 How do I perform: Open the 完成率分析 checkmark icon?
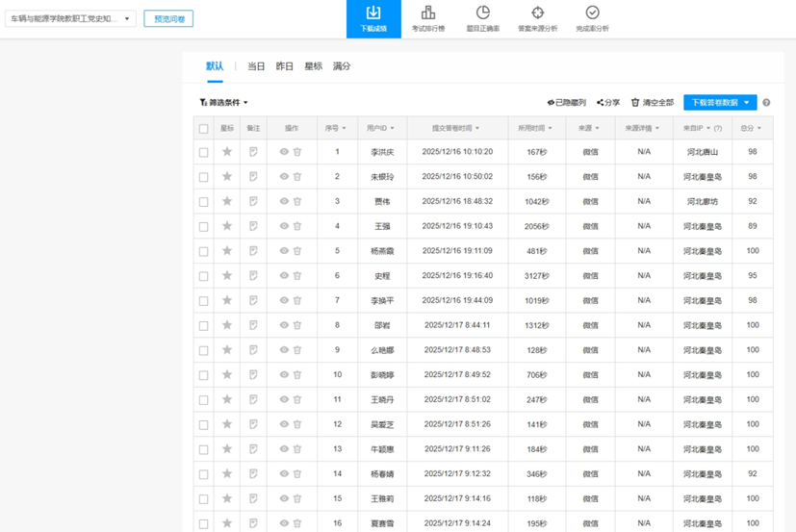coord(592,13)
